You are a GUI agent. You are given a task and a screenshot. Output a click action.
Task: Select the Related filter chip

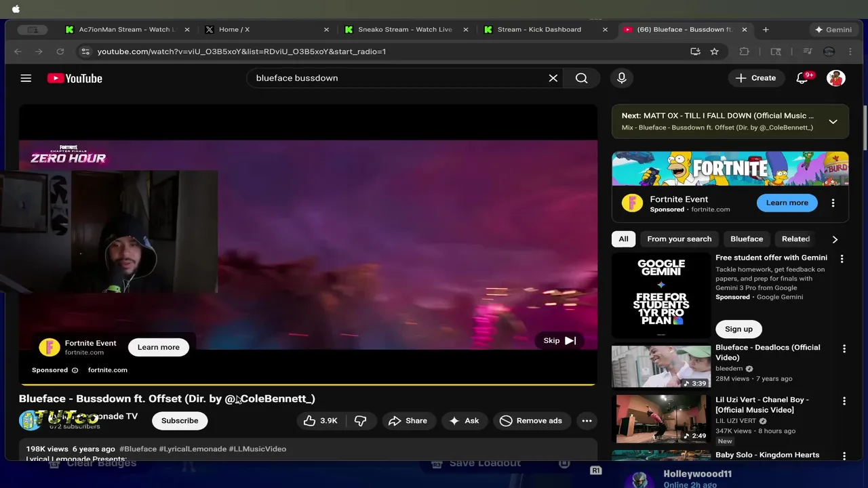point(795,239)
